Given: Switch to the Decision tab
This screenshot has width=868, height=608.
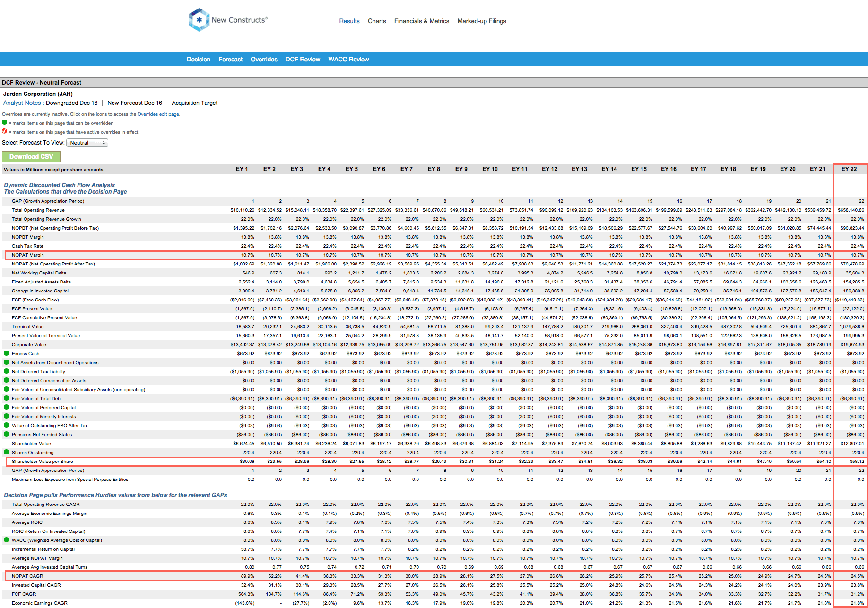Looking at the screenshot, I should coord(199,59).
